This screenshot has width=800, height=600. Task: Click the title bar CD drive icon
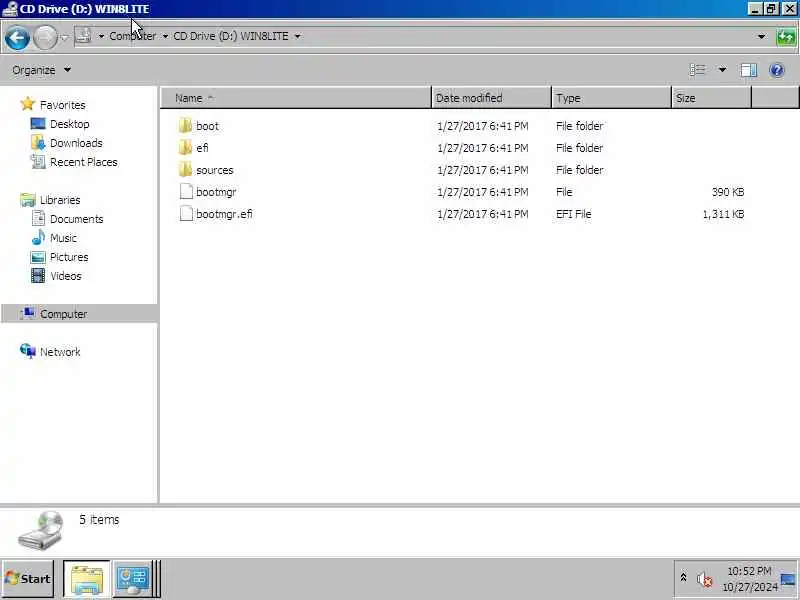(10, 9)
